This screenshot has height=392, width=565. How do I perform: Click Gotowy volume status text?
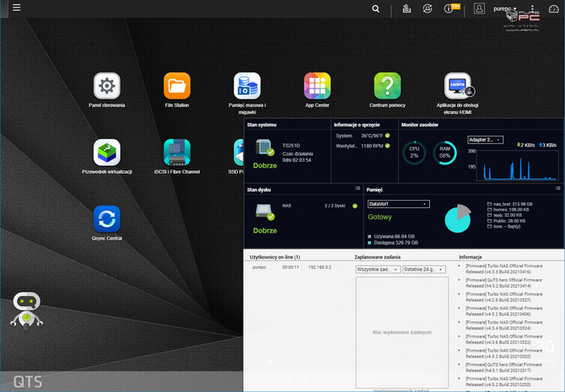click(x=379, y=217)
